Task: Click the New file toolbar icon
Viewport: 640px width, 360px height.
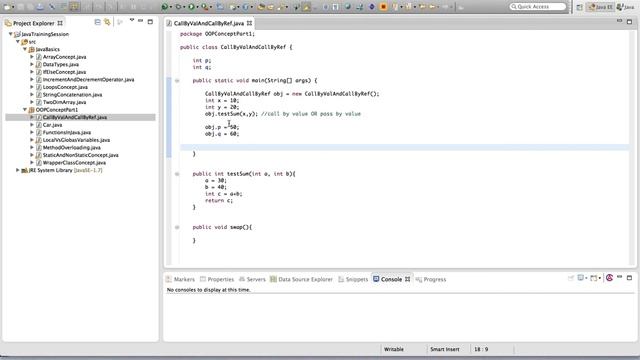Action: pos(7,7)
